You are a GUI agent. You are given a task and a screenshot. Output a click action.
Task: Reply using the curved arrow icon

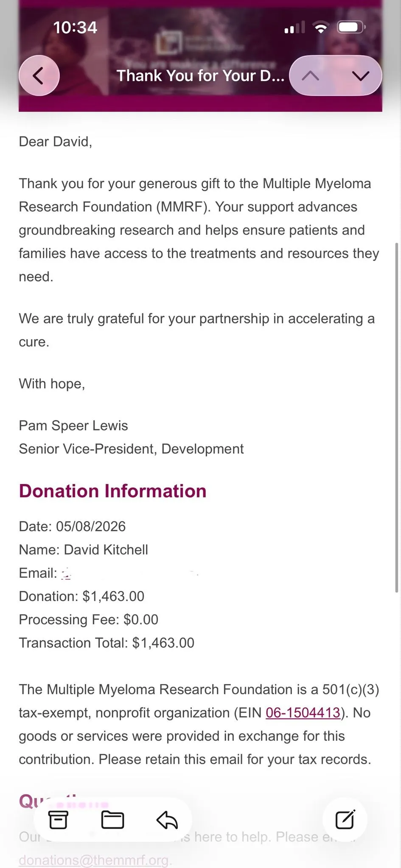(167, 820)
